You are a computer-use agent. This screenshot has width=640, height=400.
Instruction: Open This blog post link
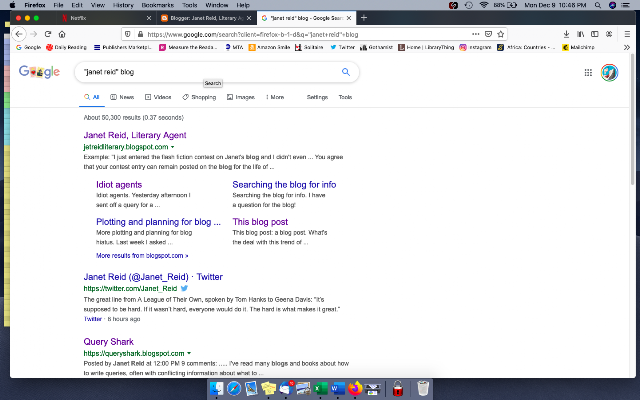[260, 222]
